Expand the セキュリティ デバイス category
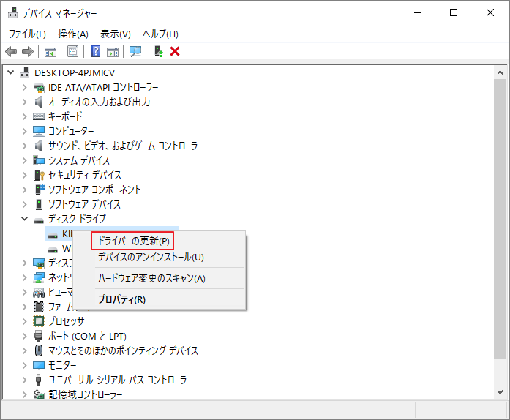 pyautogui.click(x=25, y=175)
